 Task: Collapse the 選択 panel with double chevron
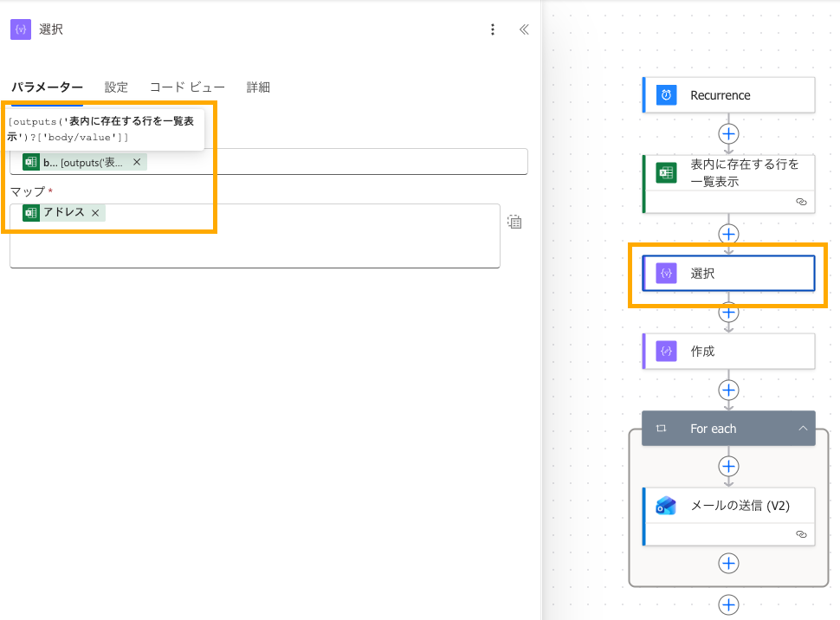(x=524, y=29)
